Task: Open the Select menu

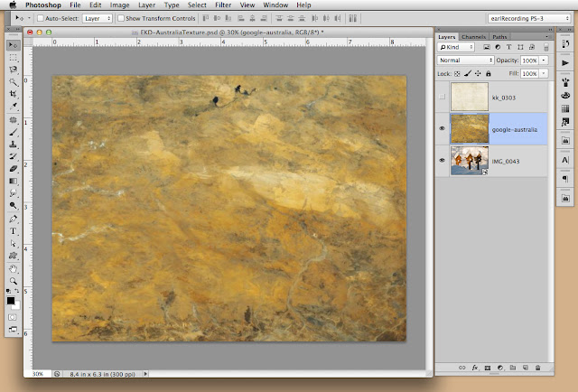Action: coord(197,5)
